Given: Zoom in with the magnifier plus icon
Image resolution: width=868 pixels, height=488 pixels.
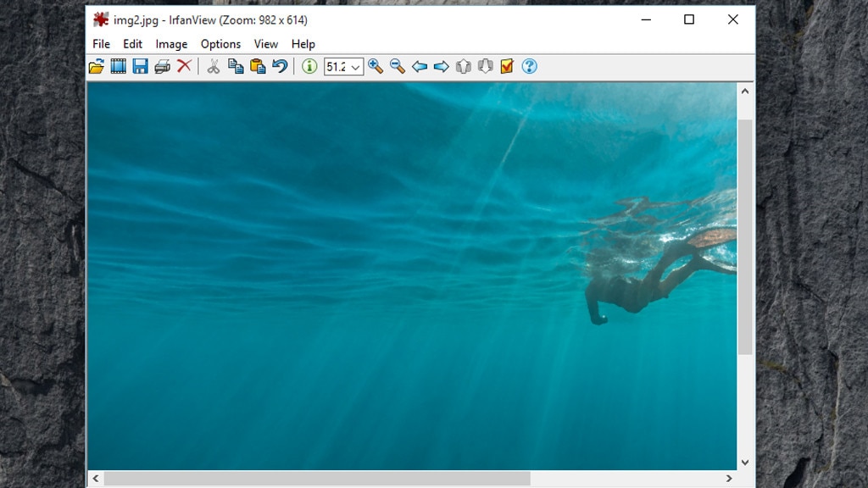Looking at the screenshot, I should (376, 66).
